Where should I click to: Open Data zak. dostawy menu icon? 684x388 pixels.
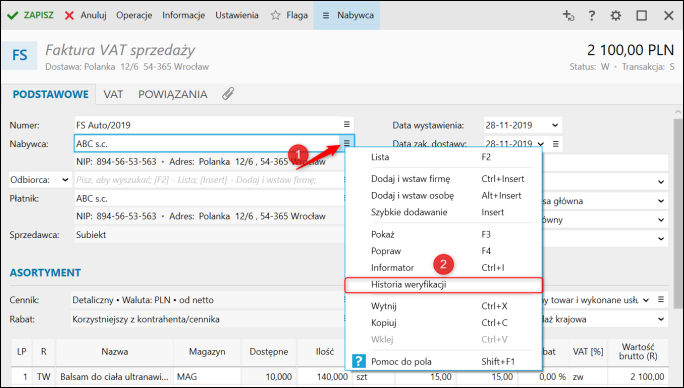click(x=555, y=144)
